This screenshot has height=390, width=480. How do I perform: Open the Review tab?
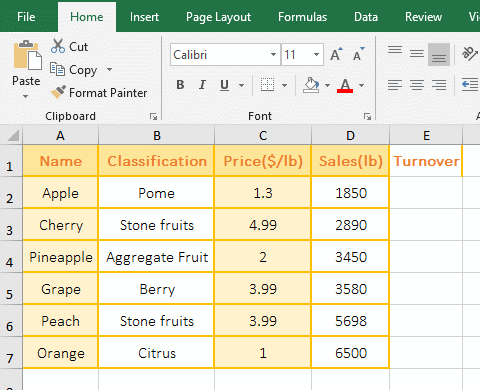[x=423, y=17]
